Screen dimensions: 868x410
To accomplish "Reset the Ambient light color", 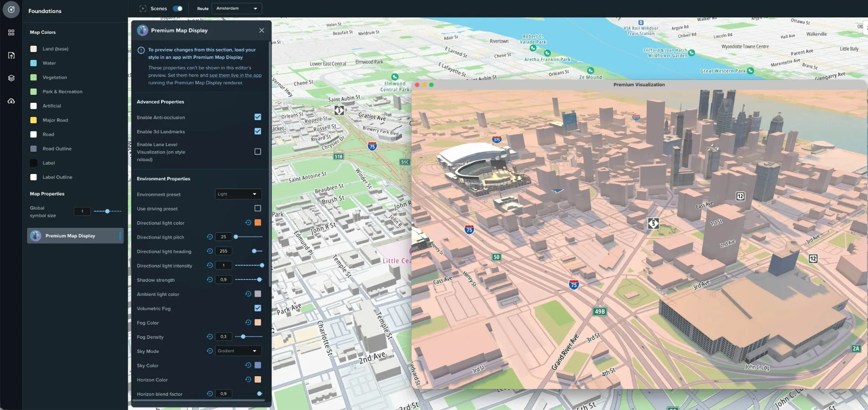I will pyautogui.click(x=248, y=294).
